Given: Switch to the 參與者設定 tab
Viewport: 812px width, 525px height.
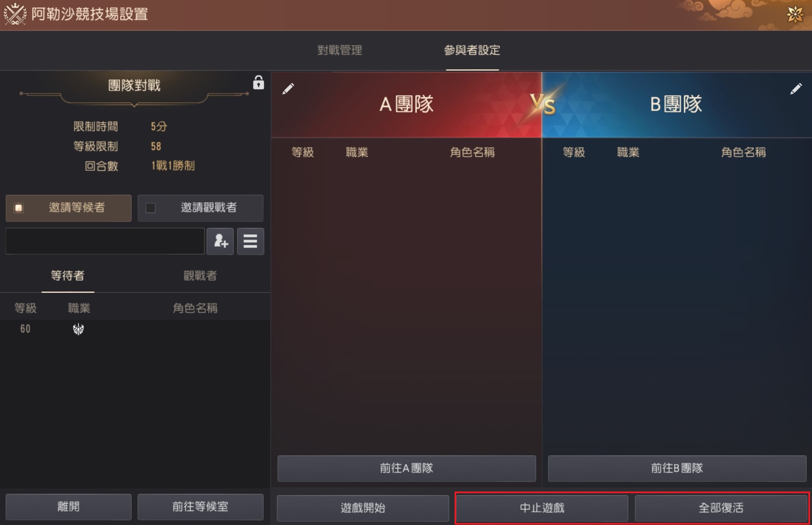Looking at the screenshot, I should [472, 50].
